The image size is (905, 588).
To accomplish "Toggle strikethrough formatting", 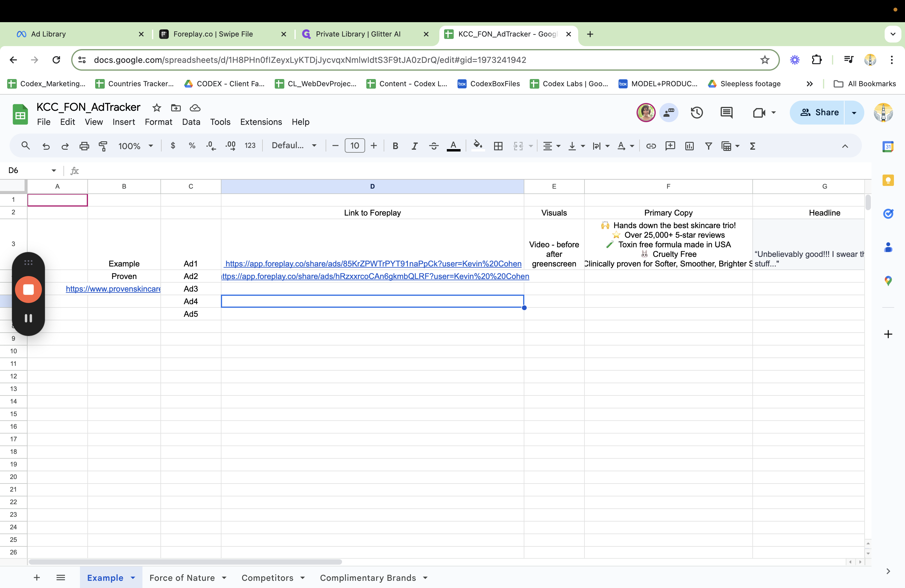I will click(x=434, y=146).
